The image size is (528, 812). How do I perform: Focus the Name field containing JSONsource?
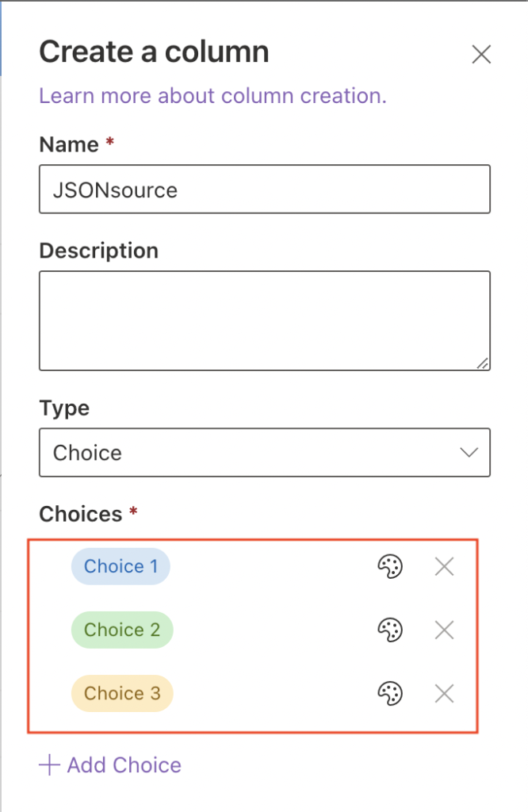pyautogui.click(x=265, y=189)
